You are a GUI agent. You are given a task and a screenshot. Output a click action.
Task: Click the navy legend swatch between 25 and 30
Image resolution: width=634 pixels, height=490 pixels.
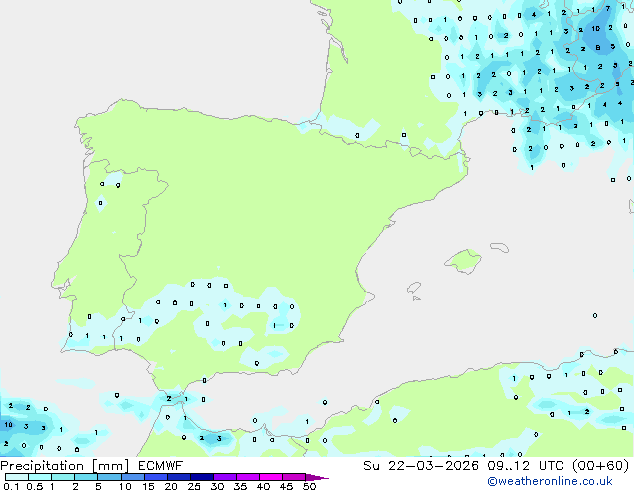click(x=202, y=477)
